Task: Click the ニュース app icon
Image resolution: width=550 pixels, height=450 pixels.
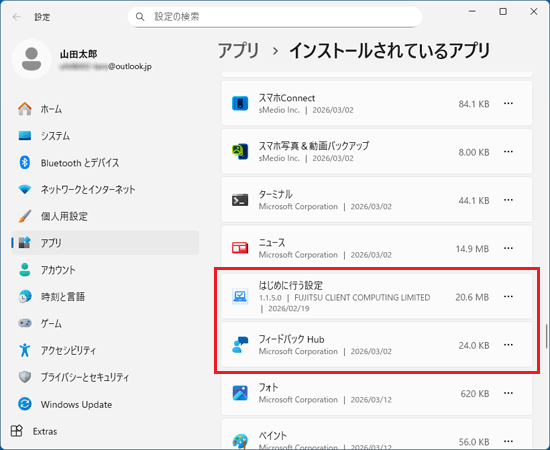Action: pos(240,248)
